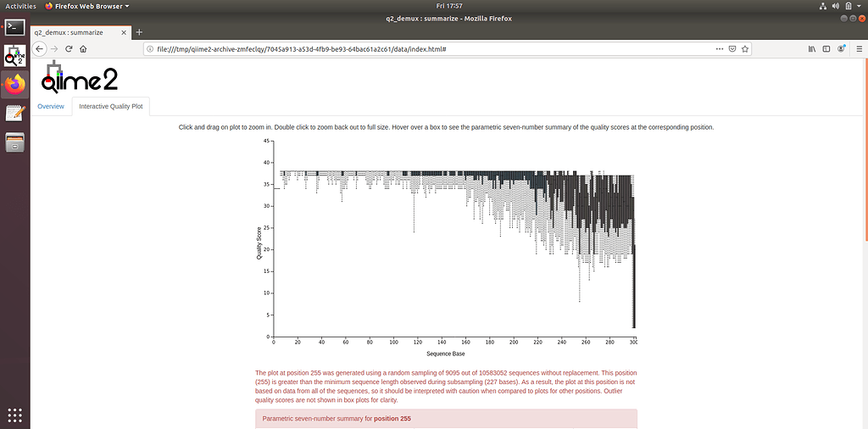Image resolution: width=868 pixels, height=429 pixels.
Task: Click the Activities button
Action: pyautogui.click(x=20, y=6)
